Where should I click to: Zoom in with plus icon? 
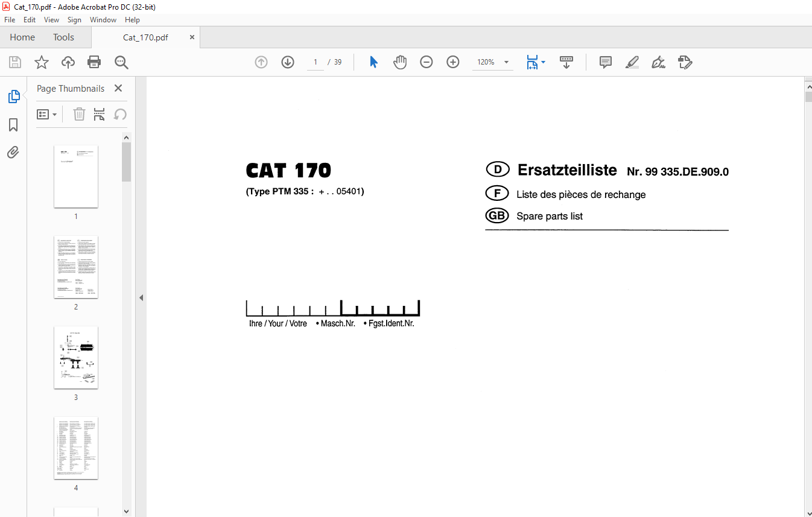click(x=453, y=62)
